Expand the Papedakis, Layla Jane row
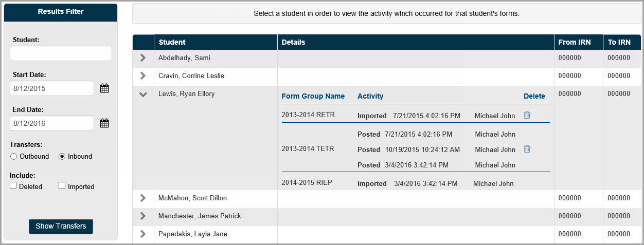Viewport: 644px width, 245px height. pyautogui.click(x=143, y=234)
